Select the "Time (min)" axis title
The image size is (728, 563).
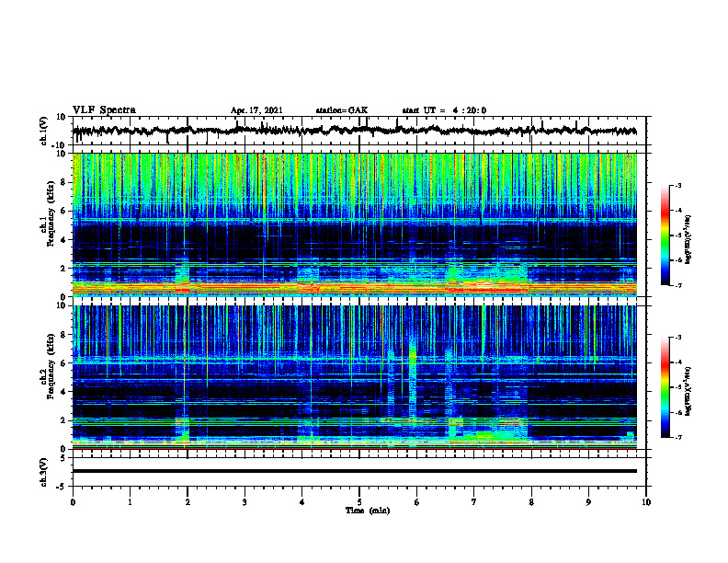368,511
